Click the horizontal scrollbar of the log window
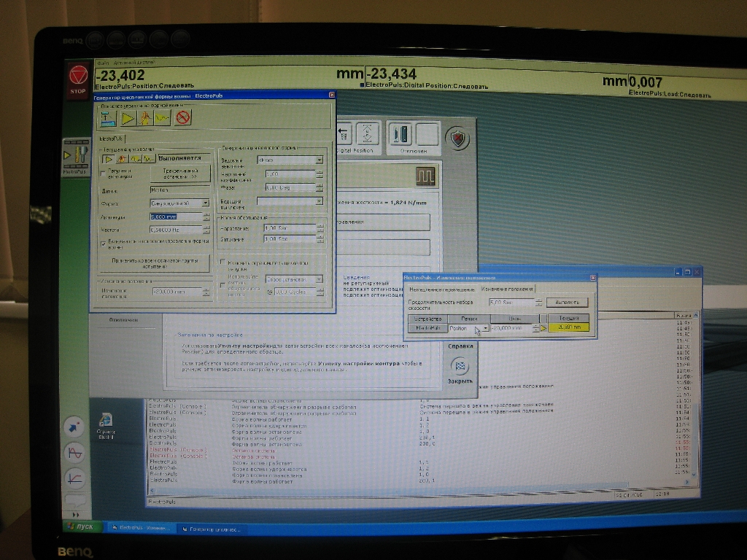The height and width of the screenshot is (560, 747). (x=420, y=488)
